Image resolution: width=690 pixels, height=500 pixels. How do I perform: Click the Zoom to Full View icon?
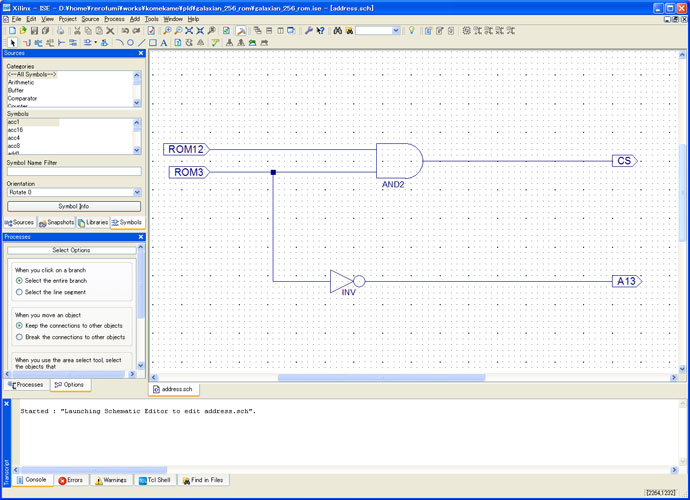coord(189,30)
